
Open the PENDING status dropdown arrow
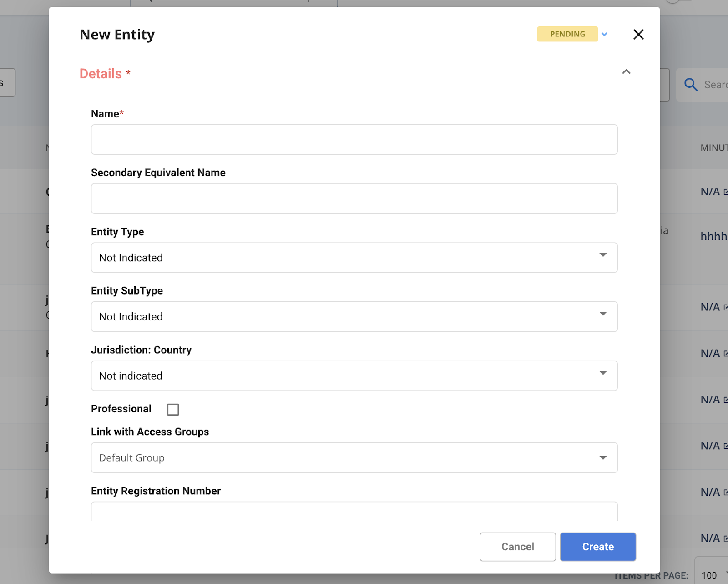604,34
